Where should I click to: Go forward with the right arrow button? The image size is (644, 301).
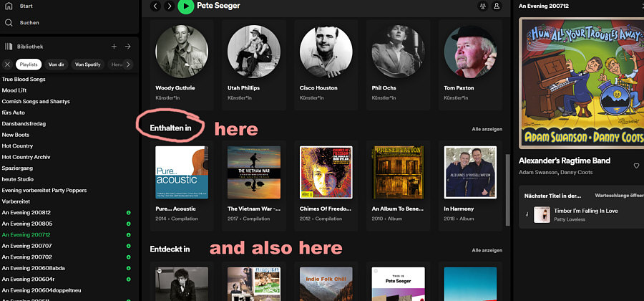point(170,6)
